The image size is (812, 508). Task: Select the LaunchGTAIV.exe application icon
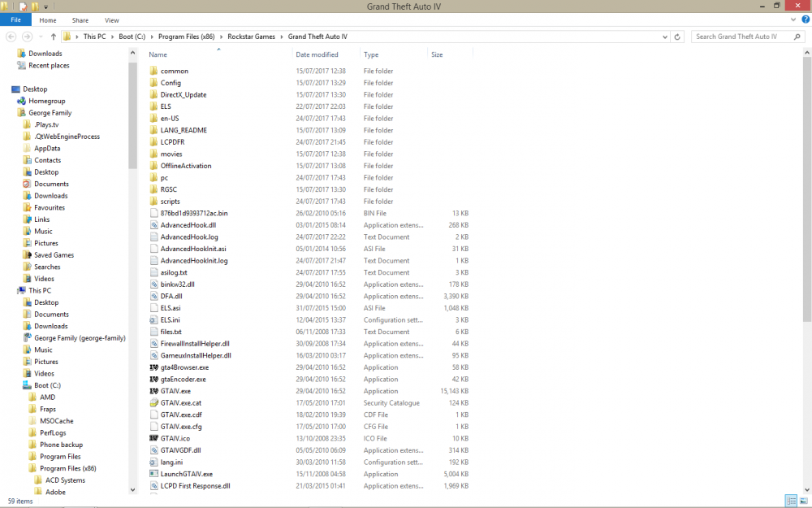[x=154, y=474]
